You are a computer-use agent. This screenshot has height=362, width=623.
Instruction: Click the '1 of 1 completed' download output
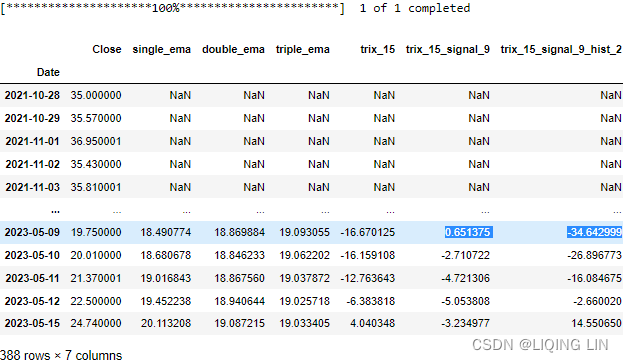(415, 8)
